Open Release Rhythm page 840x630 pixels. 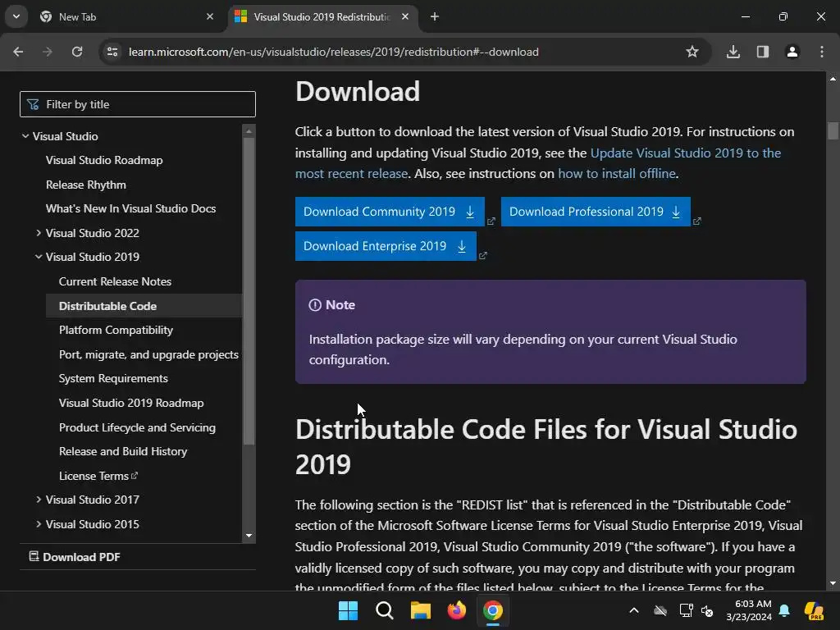(86, 185)
